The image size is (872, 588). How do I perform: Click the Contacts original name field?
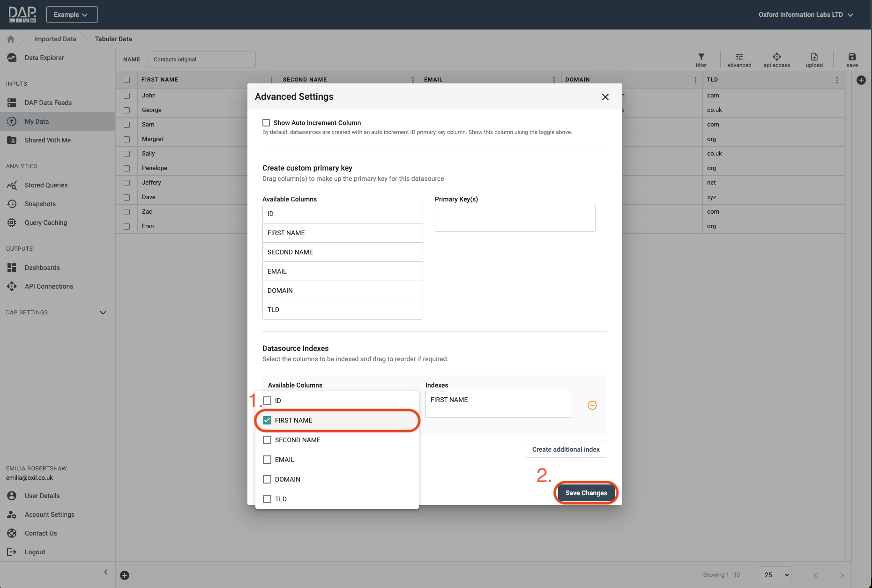[x=201, y=60]
